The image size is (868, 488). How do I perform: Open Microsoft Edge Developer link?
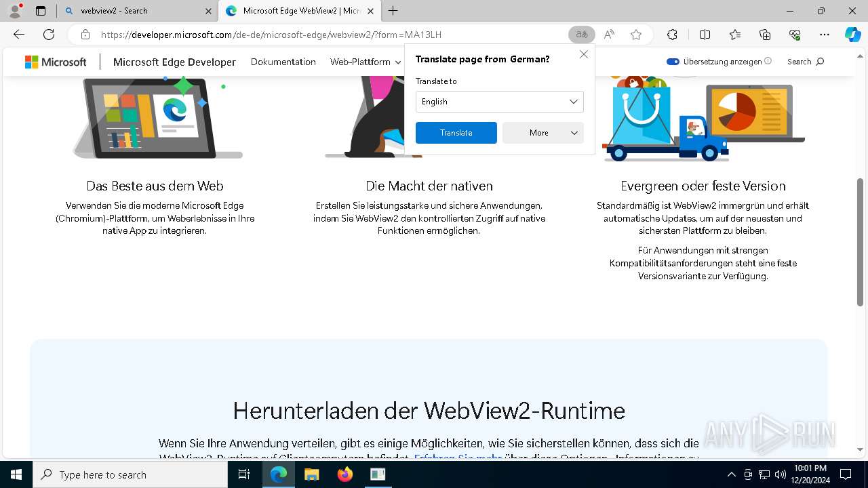coord(174,62)
